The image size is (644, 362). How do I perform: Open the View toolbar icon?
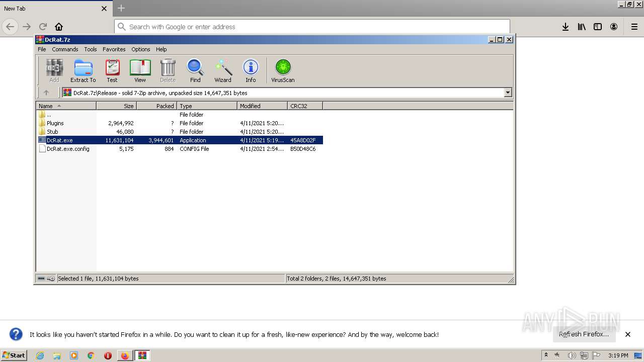pyautogui.click(x=140, y=70)
